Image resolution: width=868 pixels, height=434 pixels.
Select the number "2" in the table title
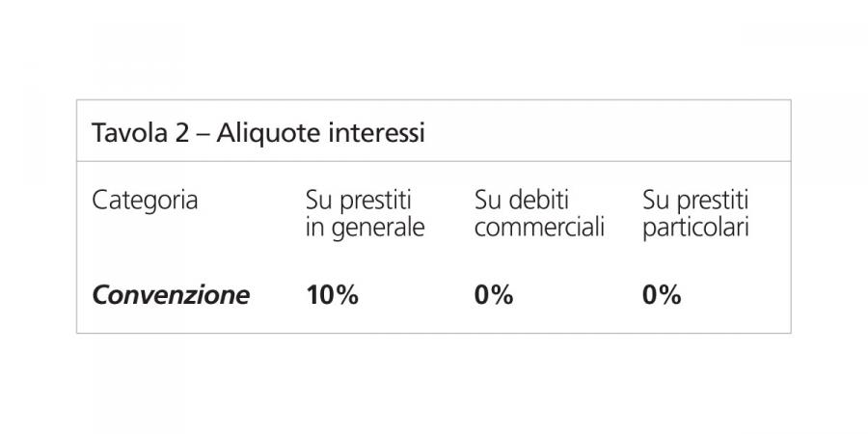coord(181,133)
